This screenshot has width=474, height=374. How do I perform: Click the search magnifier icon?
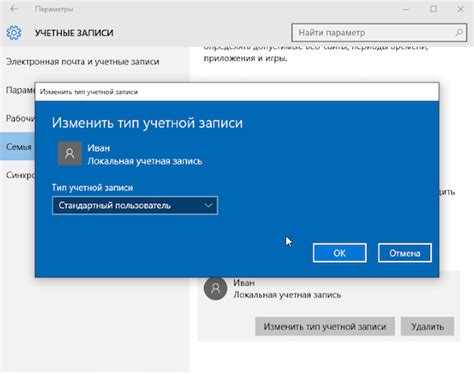tap(459, 32)
